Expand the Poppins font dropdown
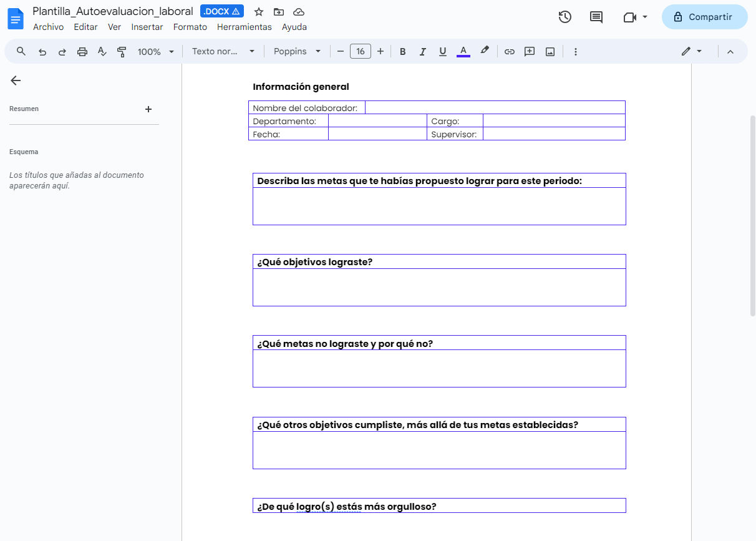Screen dimensions: 756x541 [297, 52]
